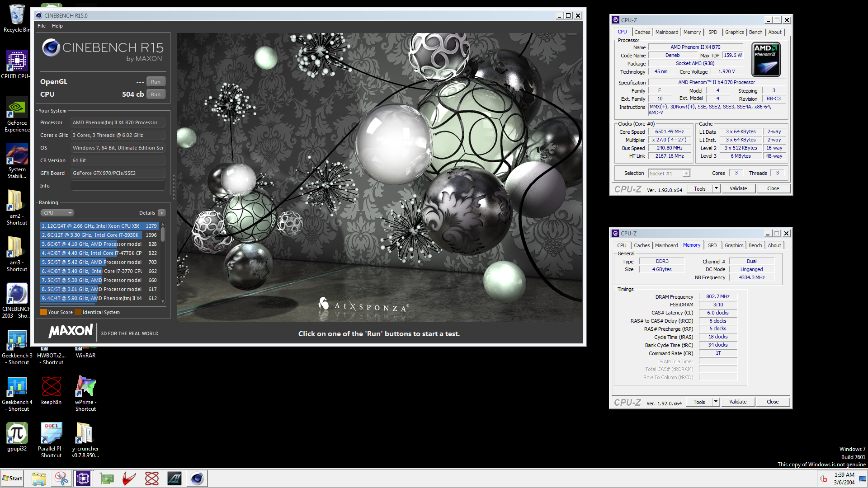Select the ranking row "4C/8T @ 4.40 GHz, Intel Core i7-4770K"
Viewport: 868px width, 488px height.
coord(99,253)
